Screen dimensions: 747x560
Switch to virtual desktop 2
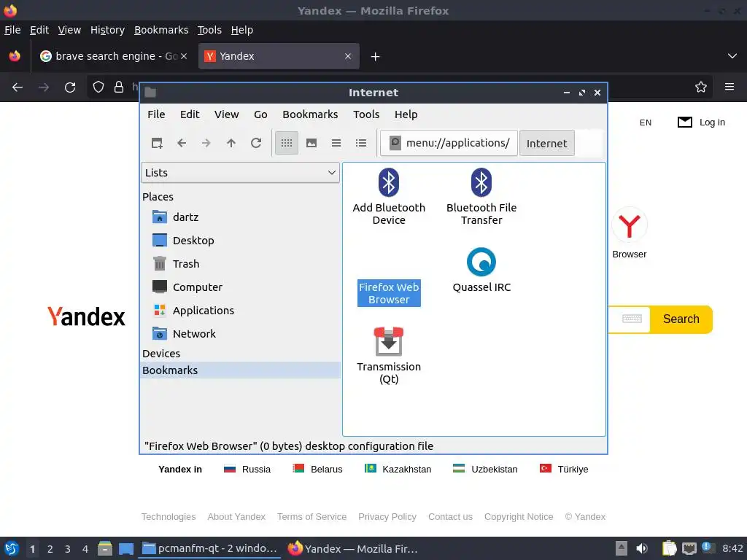(x=50, y=549)
